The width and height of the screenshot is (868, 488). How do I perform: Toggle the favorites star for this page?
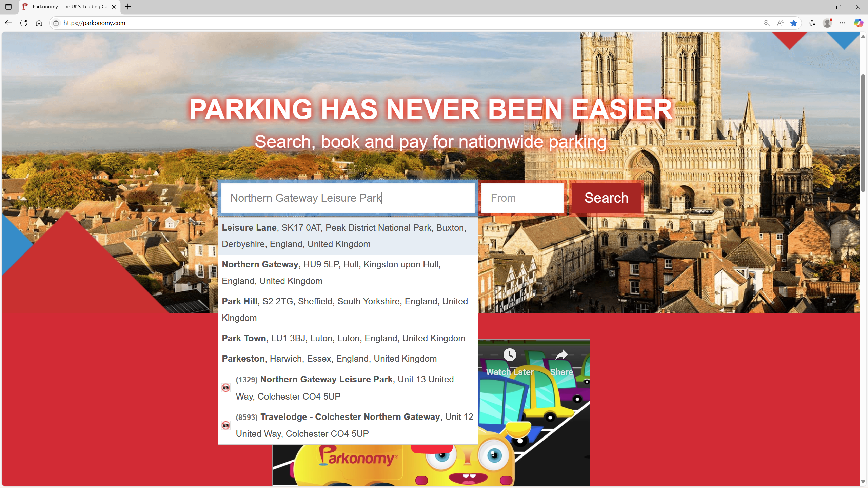[x=794, y=23]
